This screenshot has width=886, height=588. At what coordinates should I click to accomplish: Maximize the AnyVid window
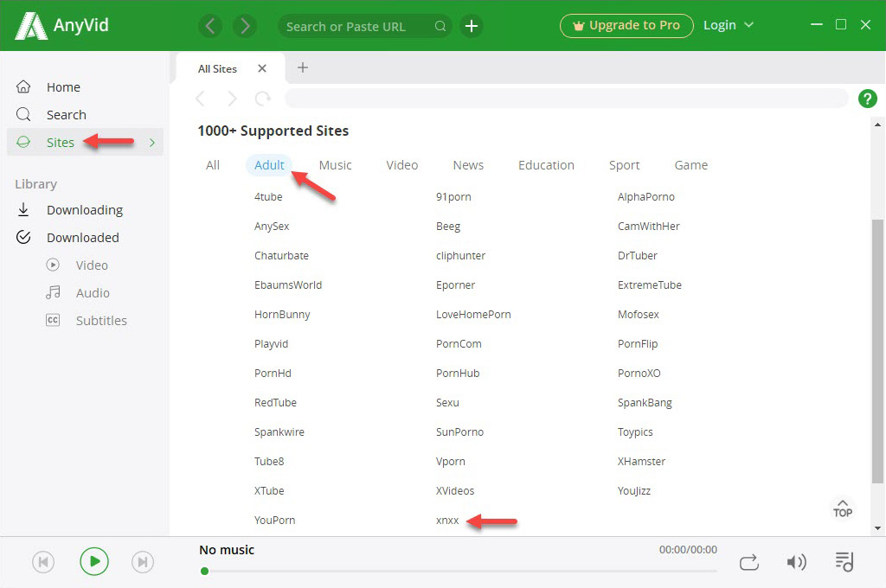coord(841,24)
